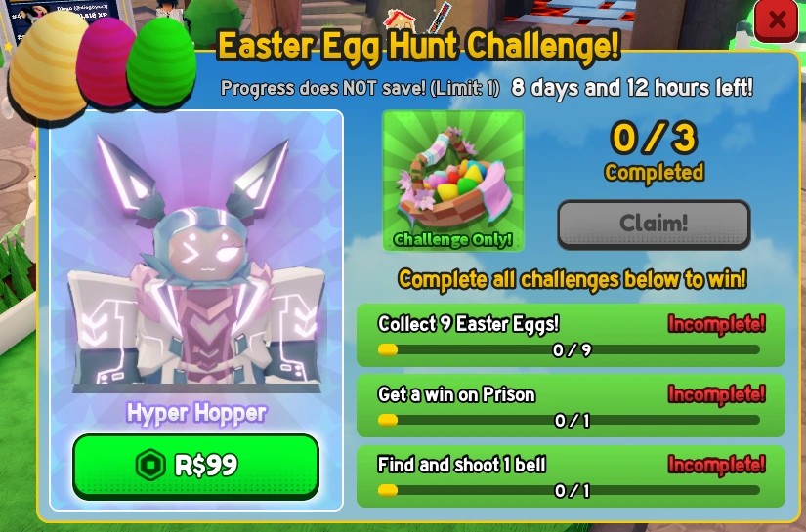Click the Get a win on Prison challenge
Image resolution: width=806 pixels, height=532 pixels.
click(x=571, y=406)
